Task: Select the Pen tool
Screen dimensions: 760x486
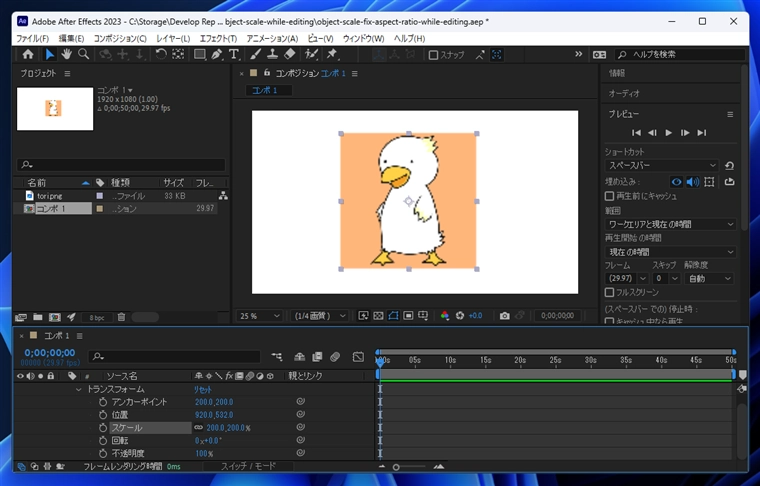Action: pos(217,54)
